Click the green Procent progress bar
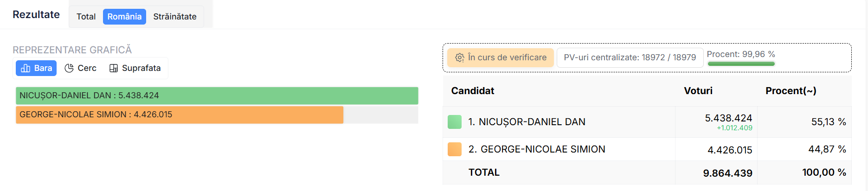 741,64
